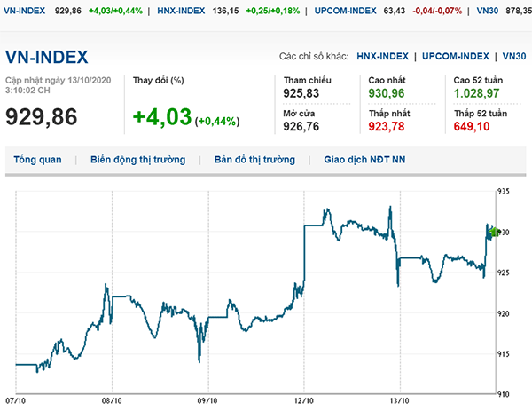The image size is (532, 411).
Task: Select the Bản đồ thị trường tab
Action: (x=254, y=160)
